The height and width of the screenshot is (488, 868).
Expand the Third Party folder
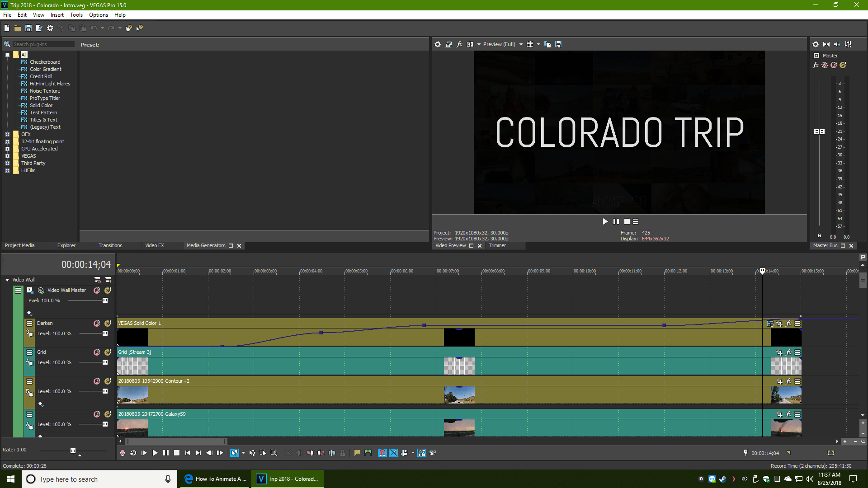[7, 163]
